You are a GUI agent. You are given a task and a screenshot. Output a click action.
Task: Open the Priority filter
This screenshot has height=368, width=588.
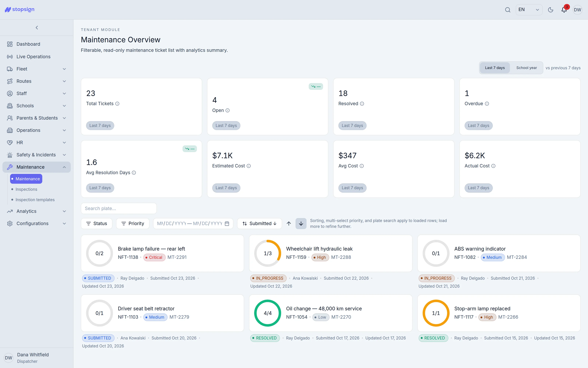[x=133, y=223]
